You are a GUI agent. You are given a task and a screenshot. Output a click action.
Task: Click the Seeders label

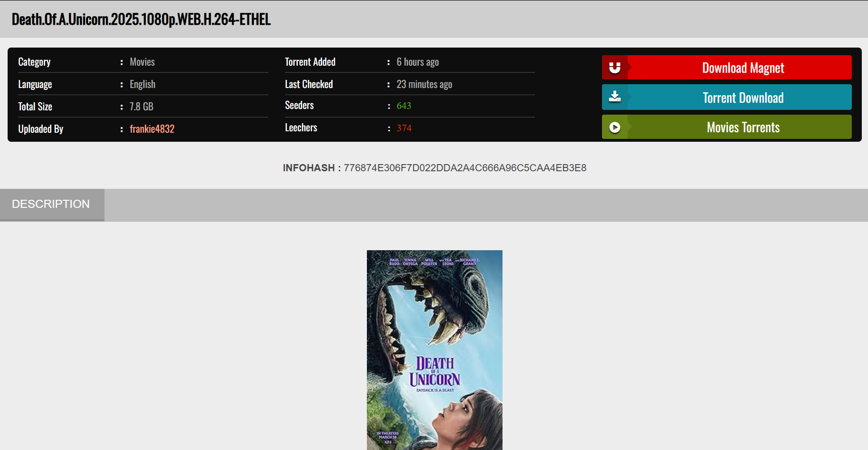point(299,105)
